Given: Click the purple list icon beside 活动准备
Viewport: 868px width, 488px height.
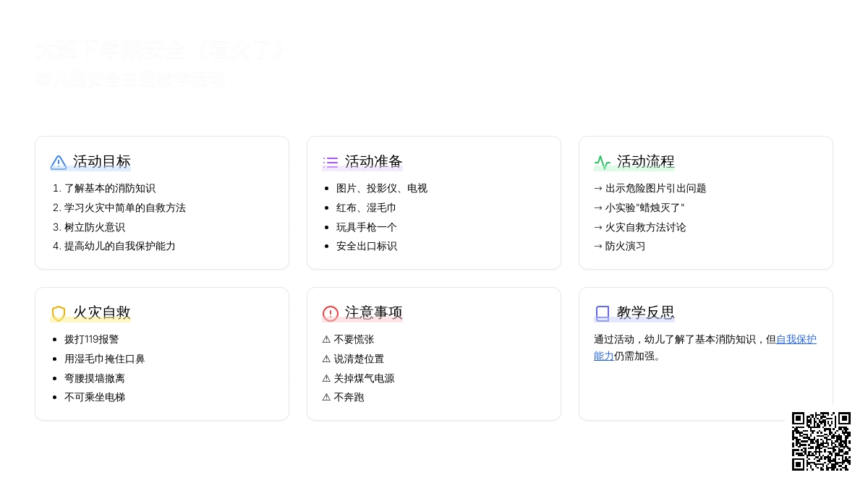Looking at the screenshot, I should click(331, 162).
